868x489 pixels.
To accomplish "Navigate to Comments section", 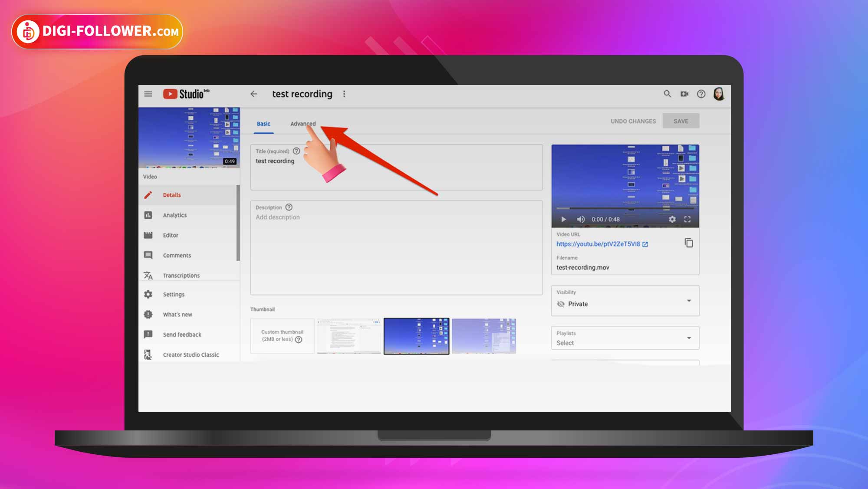I will tap(177, 255).
